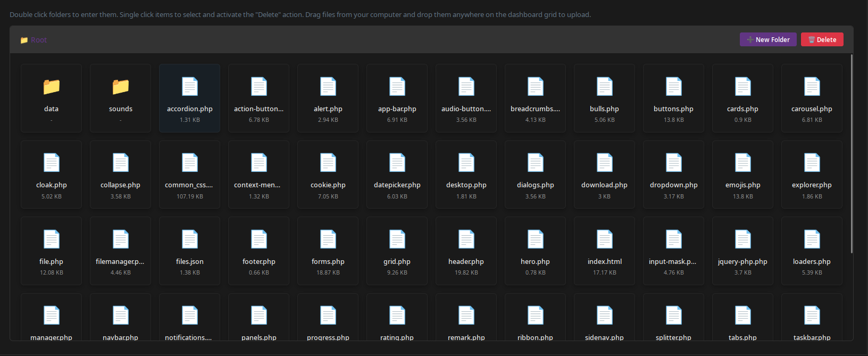Click the file.php file icon

click(x=52, y=239)
